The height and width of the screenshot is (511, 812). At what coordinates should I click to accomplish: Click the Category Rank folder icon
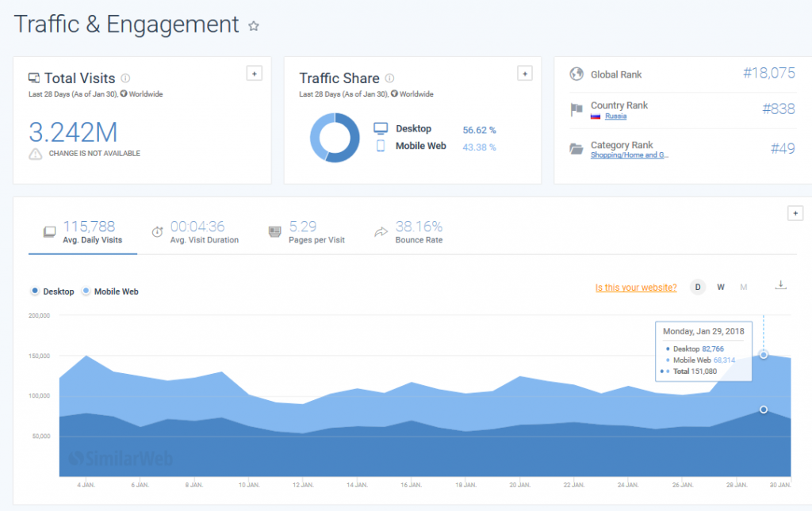coord(576,149)
